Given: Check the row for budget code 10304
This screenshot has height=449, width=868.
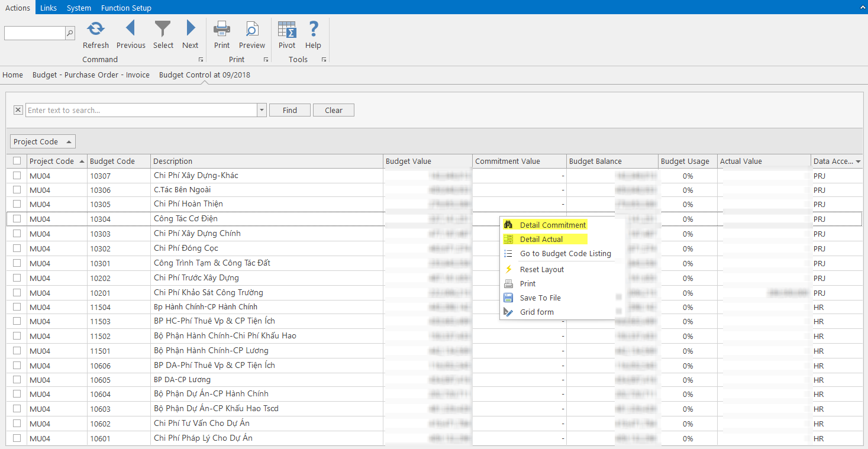Looking at the screenshot, I should (x=17, y=219).
